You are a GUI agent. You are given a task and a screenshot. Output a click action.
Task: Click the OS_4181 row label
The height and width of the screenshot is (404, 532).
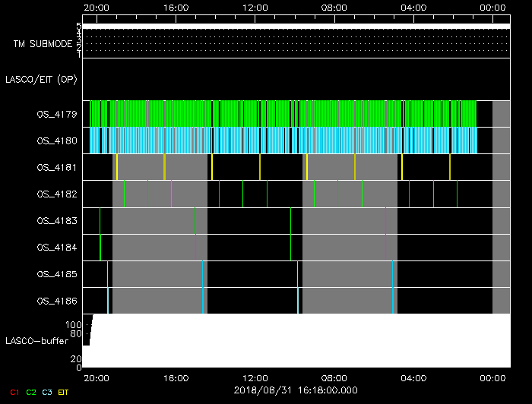(57, 168)
